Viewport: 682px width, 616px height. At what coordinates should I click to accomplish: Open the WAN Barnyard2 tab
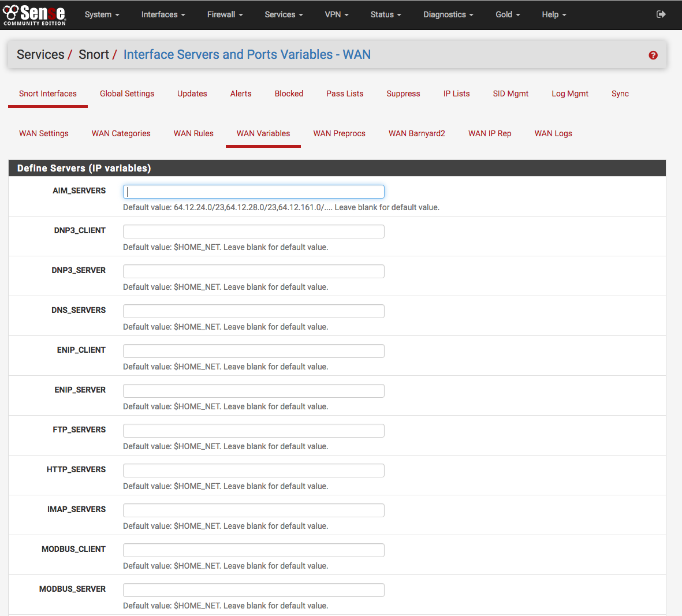416,133
